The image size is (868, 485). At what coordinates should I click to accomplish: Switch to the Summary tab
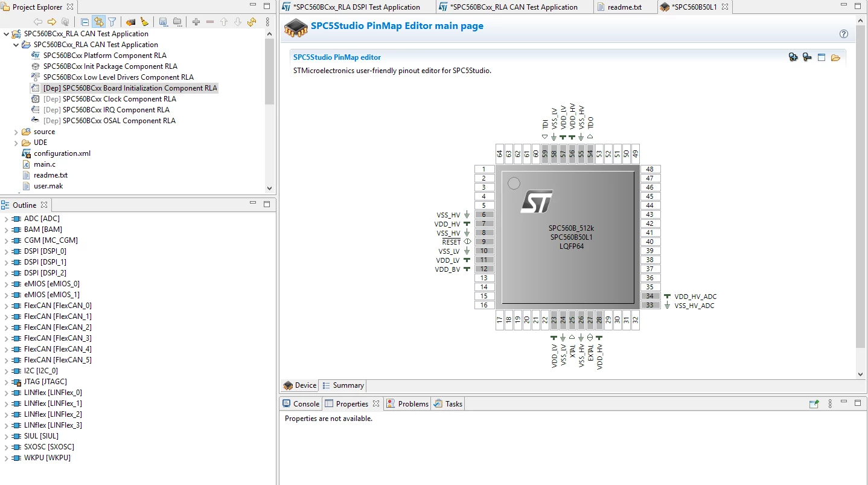(x=343, y=385)
